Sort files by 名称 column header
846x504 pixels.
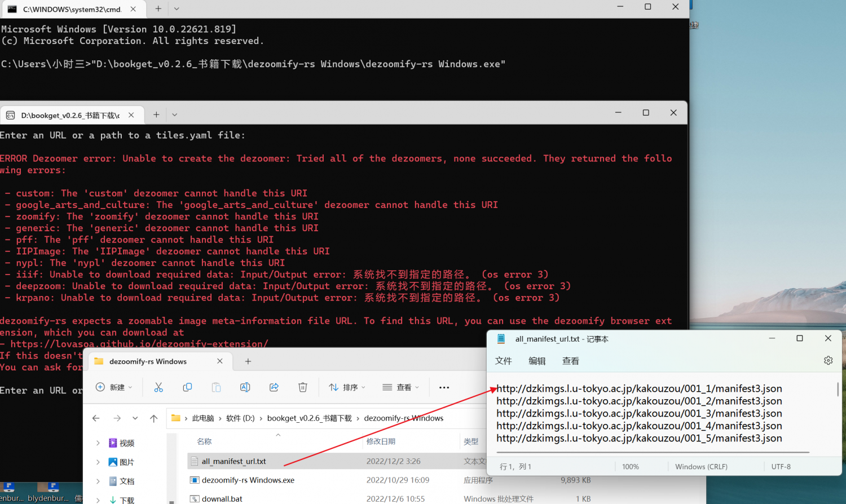tap(204, 441)
